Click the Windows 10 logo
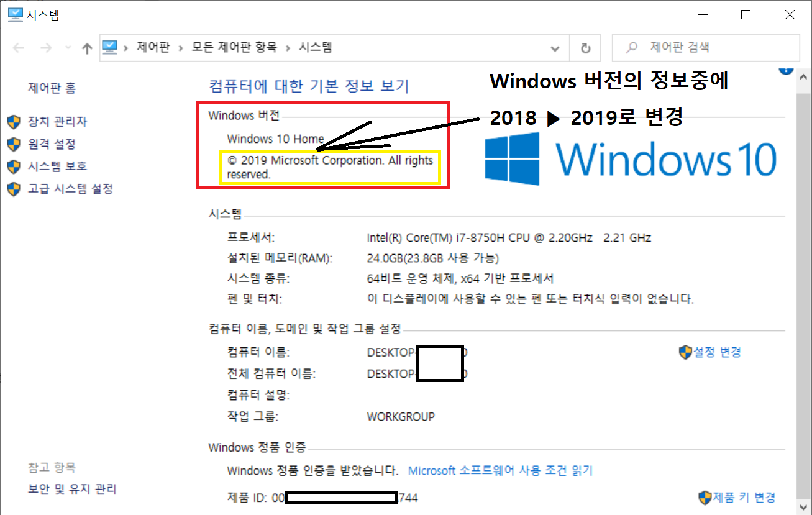812x515 pixels. 630,158
